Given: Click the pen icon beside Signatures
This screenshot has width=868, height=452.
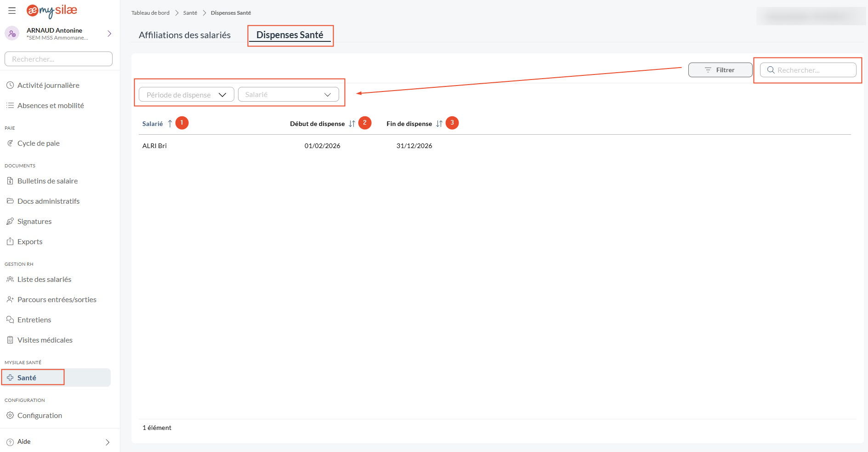Looking at the screenshot, I should click(x=10, y=221).
